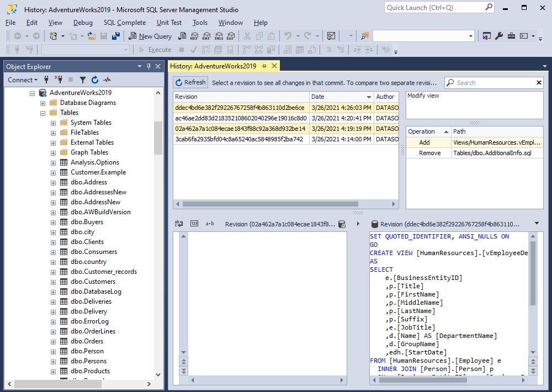
Task: Sort revisions by Date column header
Action: tap(342, 97)
